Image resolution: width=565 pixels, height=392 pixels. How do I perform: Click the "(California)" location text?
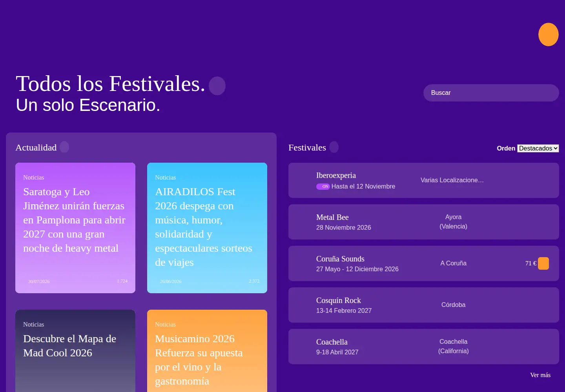(x=454, y=351)
